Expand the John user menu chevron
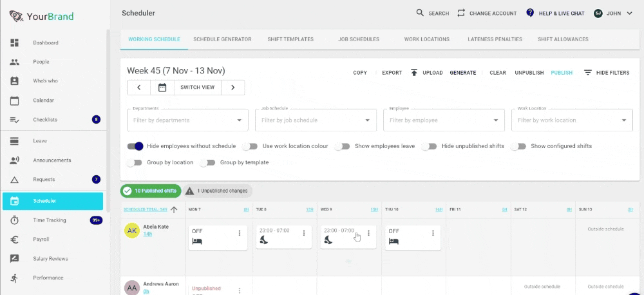The width and height of the screenshot is (644, 295). coord(629,13)
